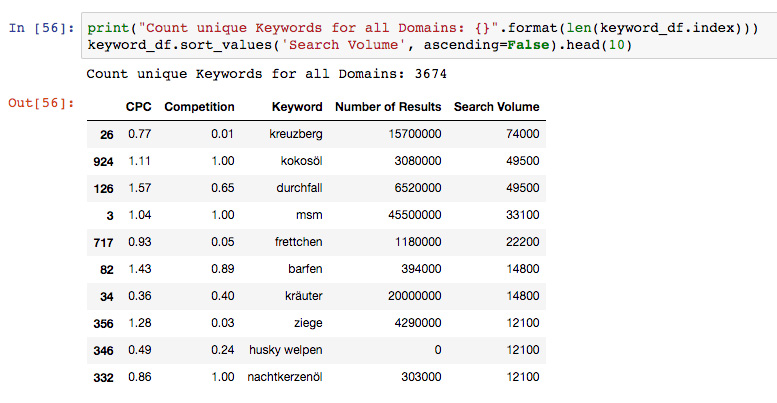This screenshot has height=403, width=777.
Task: Click the results count 6520000
Action: [418, 188]
